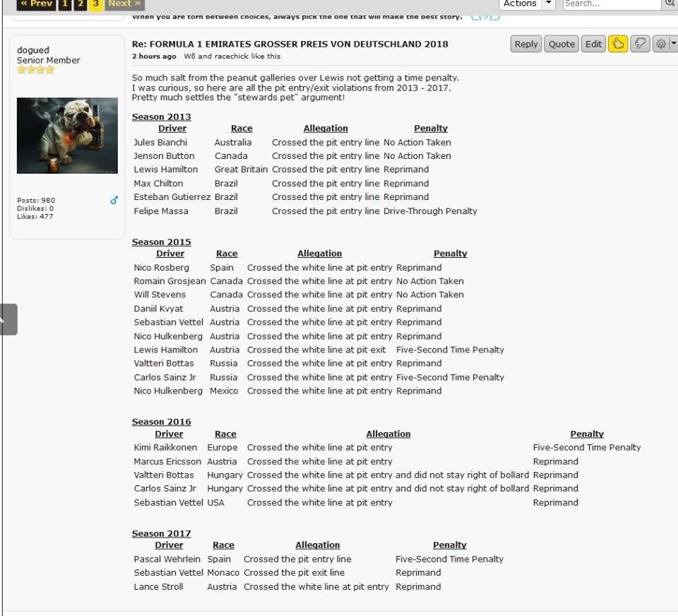Select the 'Jules Bianchi' driver cell
Viewport: 678px width, 616px height.
point(160,142)
